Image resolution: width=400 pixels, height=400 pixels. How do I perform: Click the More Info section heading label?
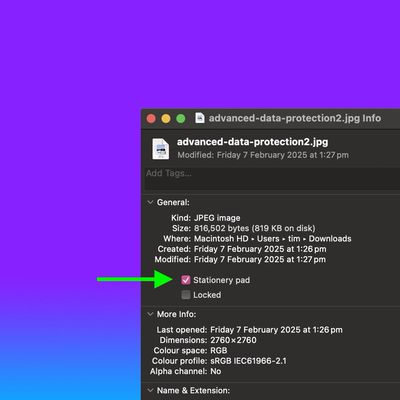coord(176,314)
